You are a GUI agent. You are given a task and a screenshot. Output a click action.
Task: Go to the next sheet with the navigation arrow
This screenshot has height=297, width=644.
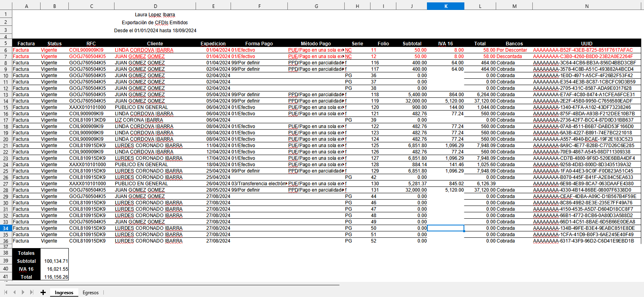(x=23, y=292)
